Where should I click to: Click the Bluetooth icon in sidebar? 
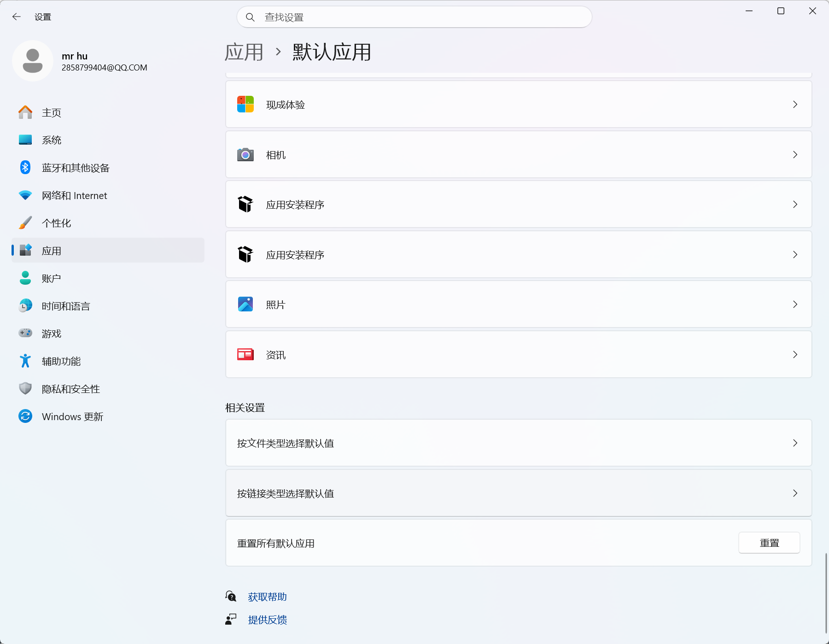coord(25,168)
